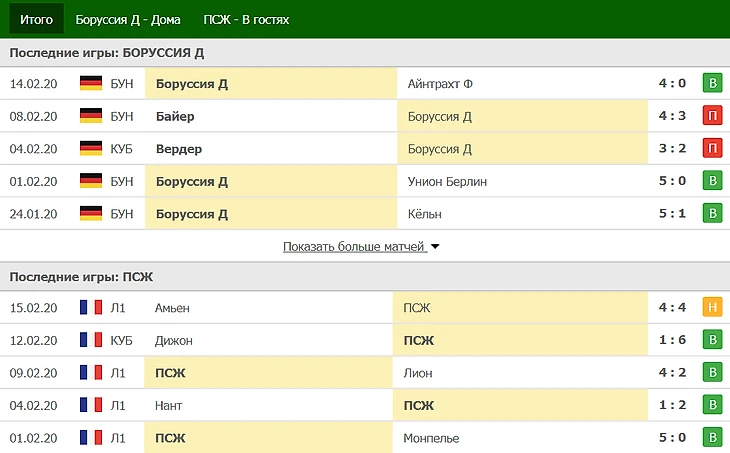This screenshot has height=453, width=730.
Task: Click orange draw badge for Amiens match
Action: click(x=712, y=308)
